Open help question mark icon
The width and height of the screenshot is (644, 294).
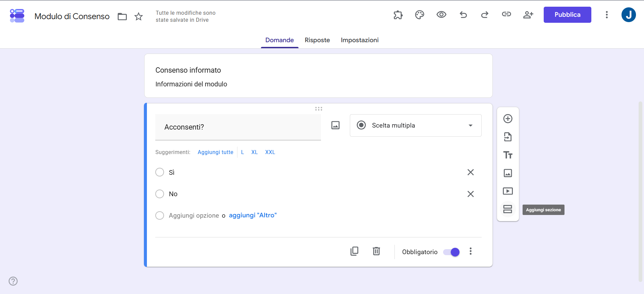(13, 281)
